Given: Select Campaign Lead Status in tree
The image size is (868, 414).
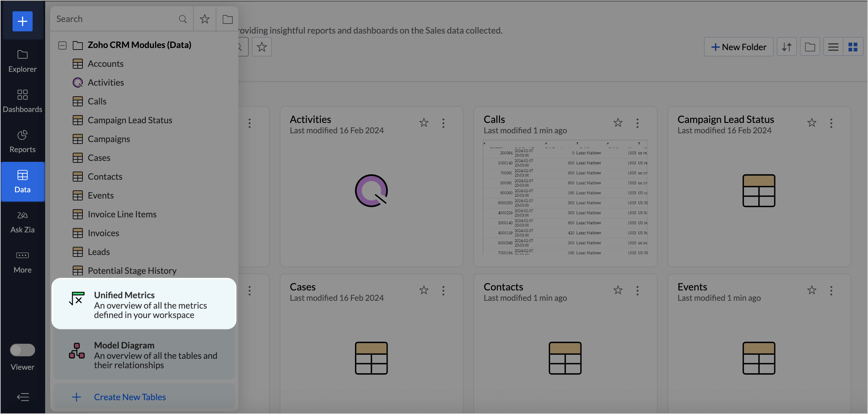Looking at the screenshot, I should click(130, 120).
